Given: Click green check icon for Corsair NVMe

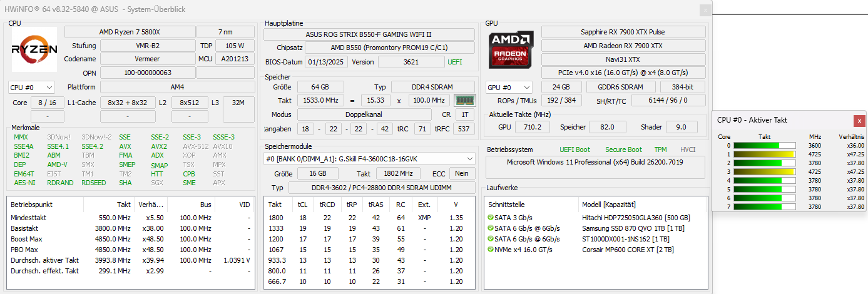Looking at the screenshot, I should 491,250.
